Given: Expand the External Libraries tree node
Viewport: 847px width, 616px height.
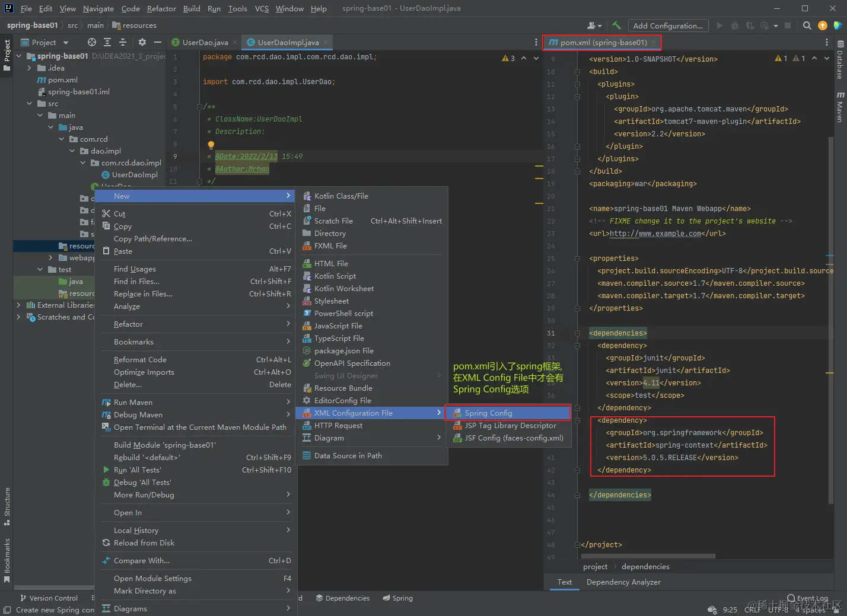Looking at the screenshot, I should pos(18,305).
